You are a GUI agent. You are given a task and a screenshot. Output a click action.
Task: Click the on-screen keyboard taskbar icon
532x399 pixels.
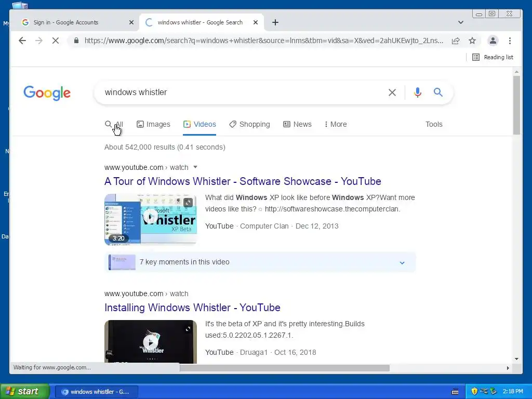coord(455,392)
